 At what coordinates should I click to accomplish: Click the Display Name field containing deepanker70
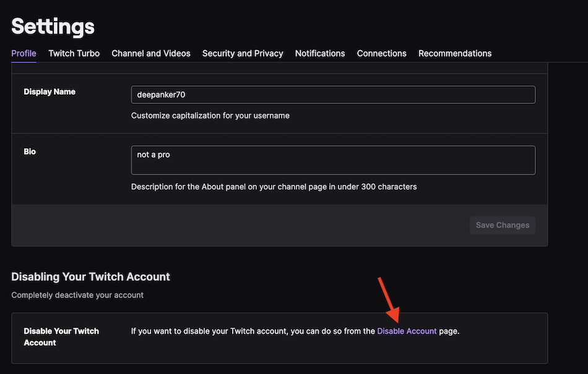pos(333,95)
